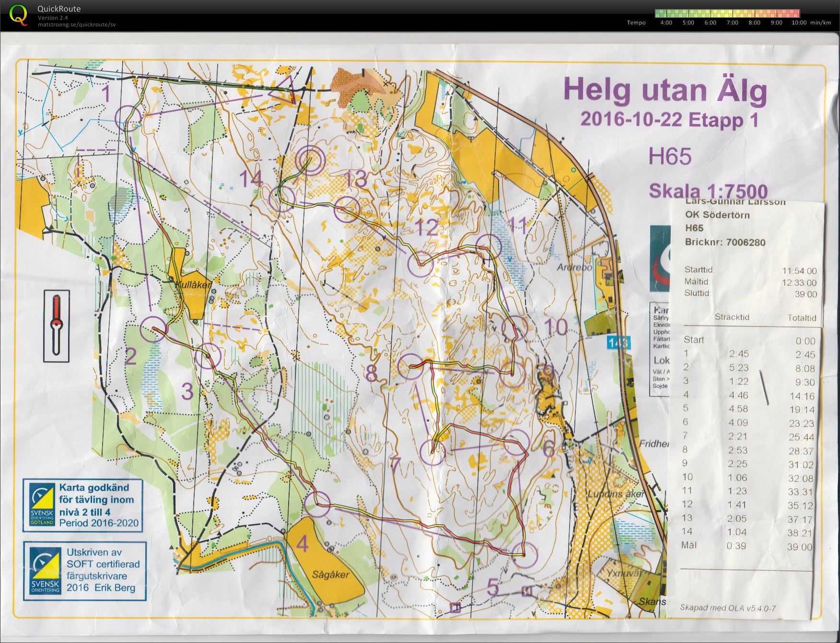Image resolution: width=840 pixels, height=643 pixels.
Task: Click the Starttid 11:54:00 entry
Action: [x=750, y=270]
